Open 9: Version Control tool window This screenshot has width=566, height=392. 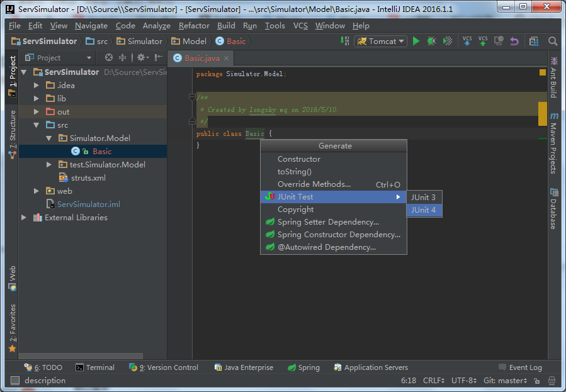pos(164,367)
